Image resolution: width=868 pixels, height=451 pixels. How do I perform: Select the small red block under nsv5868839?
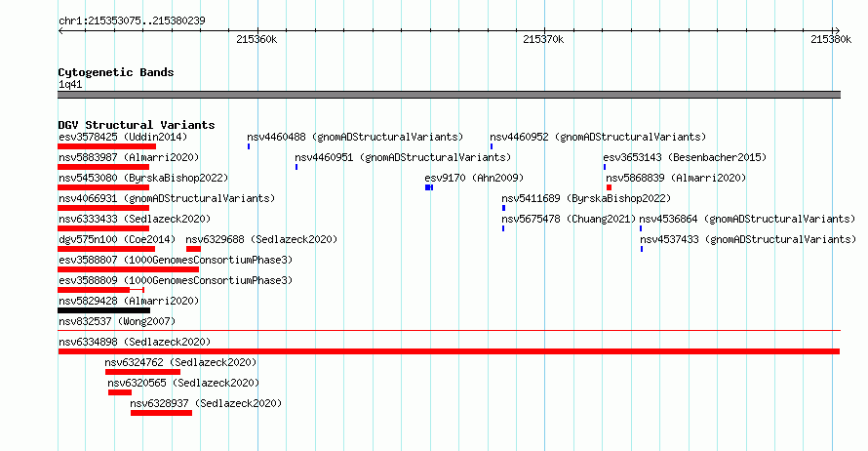[x=609, y=187]
